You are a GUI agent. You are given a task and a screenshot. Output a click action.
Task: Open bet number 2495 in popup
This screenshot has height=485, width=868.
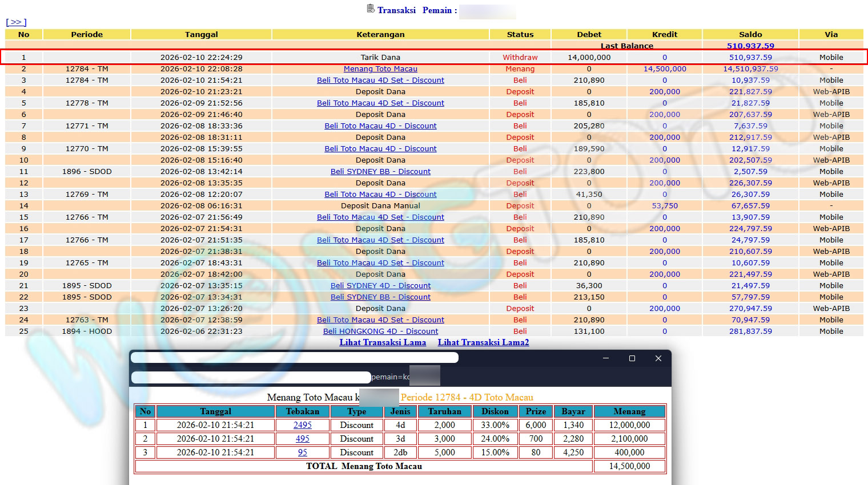coord(302,425)
